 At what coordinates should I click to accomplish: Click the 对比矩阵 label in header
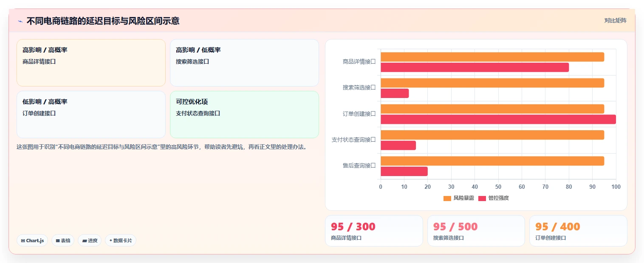(x=615, y=20)
